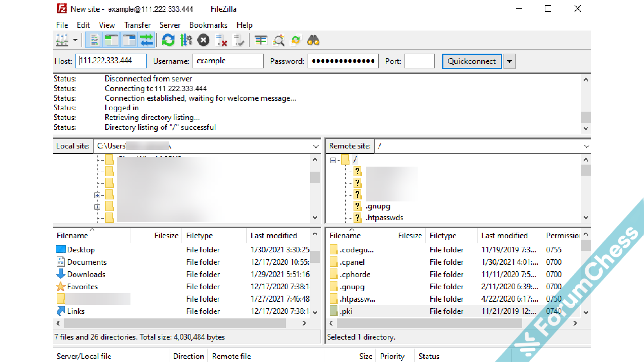Collapse the remote root folder tree

pyautogui.click(x=333, y=160)
